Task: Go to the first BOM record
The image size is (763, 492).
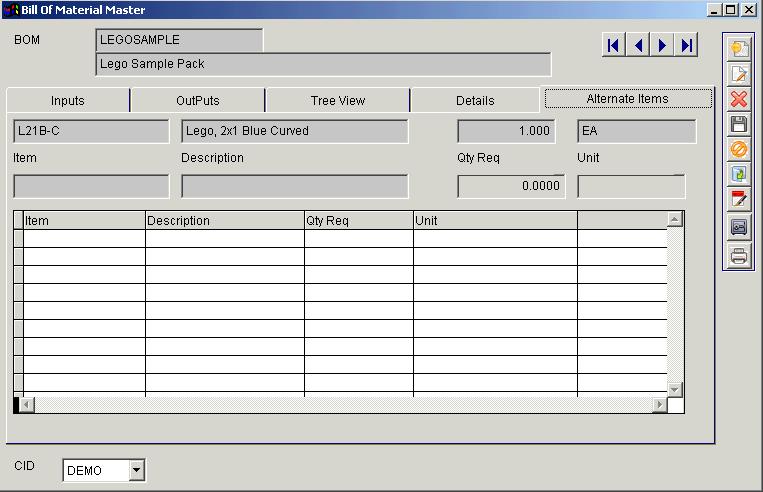Action: (x=614, y=45)
